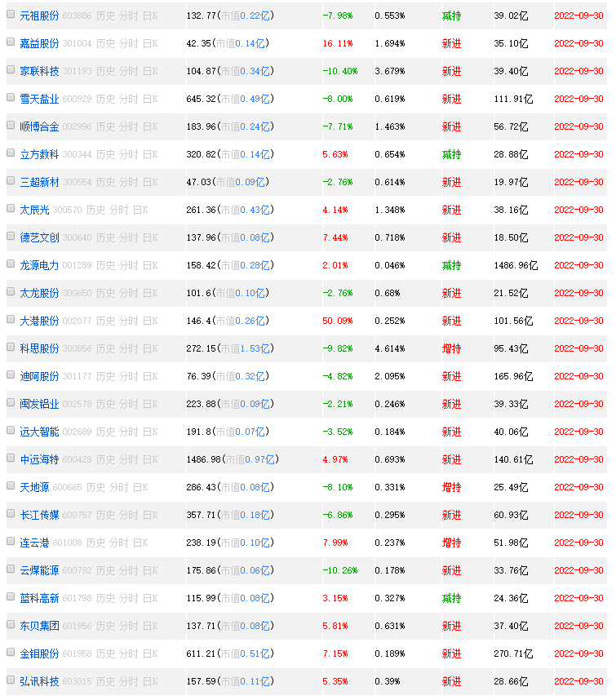
Task: Open 蓝科高新 分时 link
Action: pos(129,598)
